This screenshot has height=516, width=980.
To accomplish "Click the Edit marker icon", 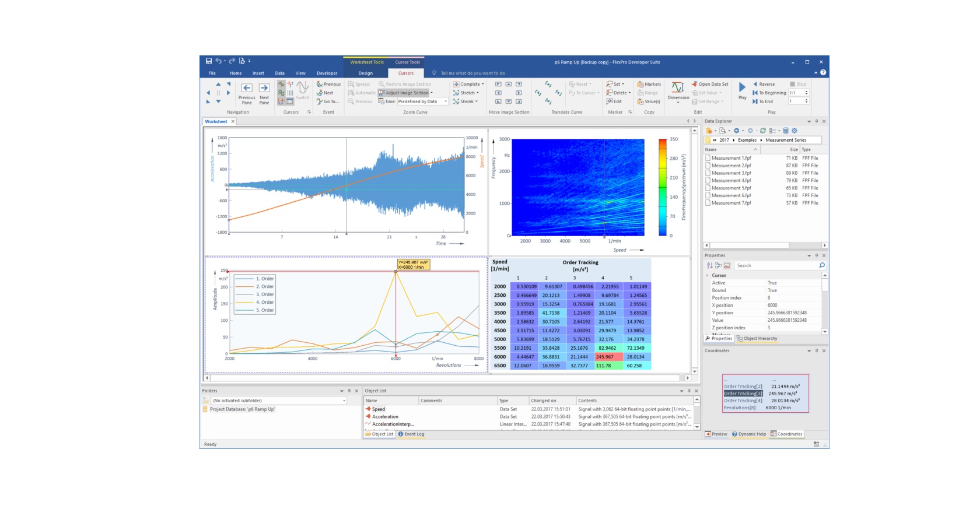I will (x=609, y=101).
